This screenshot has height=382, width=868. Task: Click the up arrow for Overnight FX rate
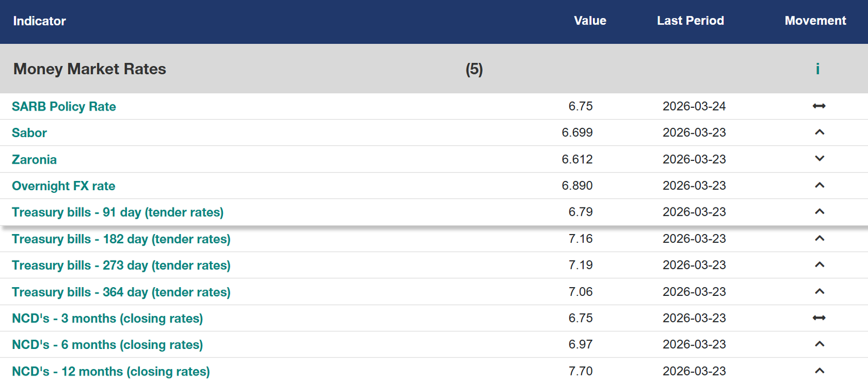click(x=819, y=185)
